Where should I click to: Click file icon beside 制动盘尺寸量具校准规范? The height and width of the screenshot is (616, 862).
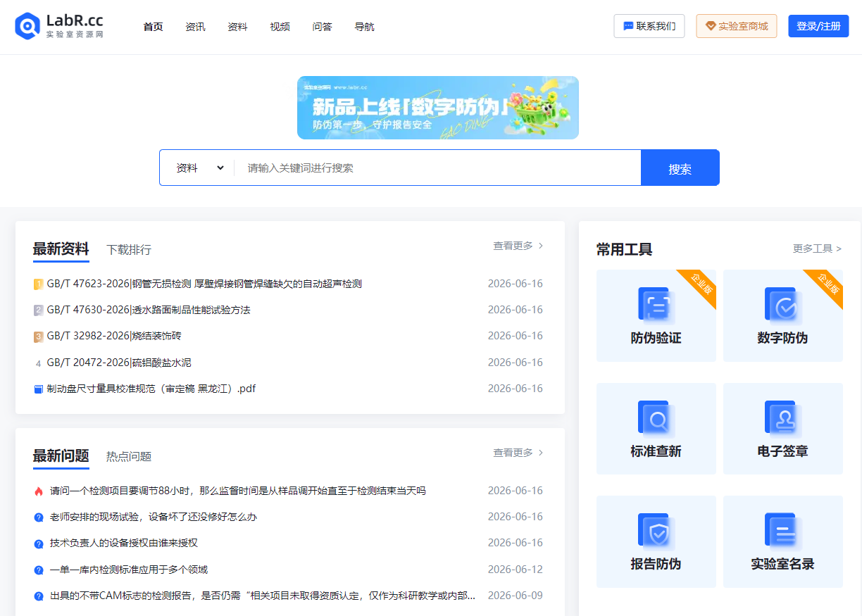pos(38,389)
